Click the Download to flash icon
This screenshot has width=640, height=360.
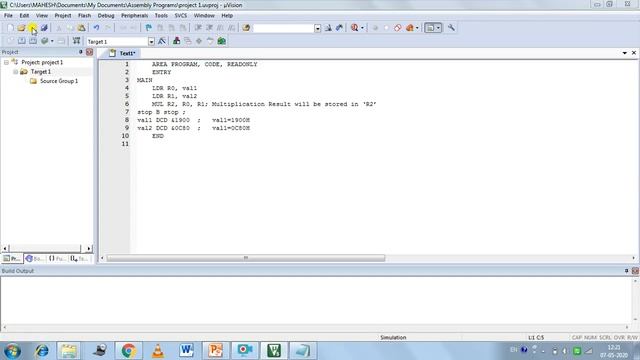pyautogui.click(x=76, y=41)
